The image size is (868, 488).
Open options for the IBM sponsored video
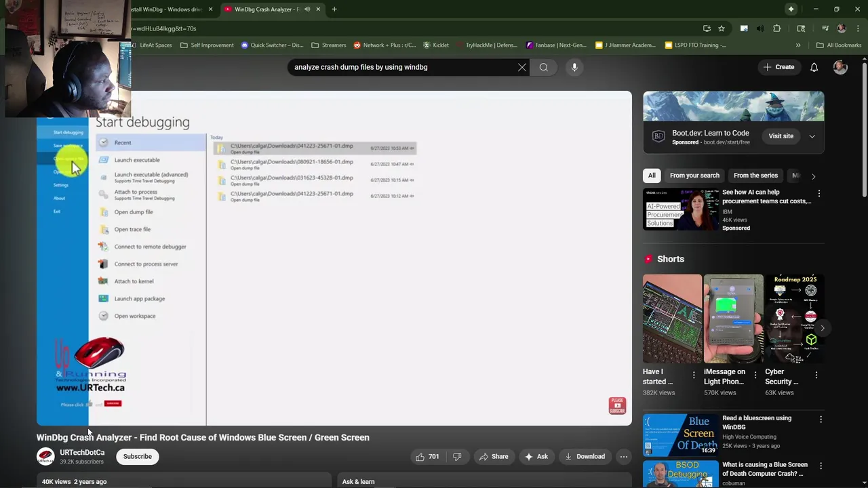818,194
